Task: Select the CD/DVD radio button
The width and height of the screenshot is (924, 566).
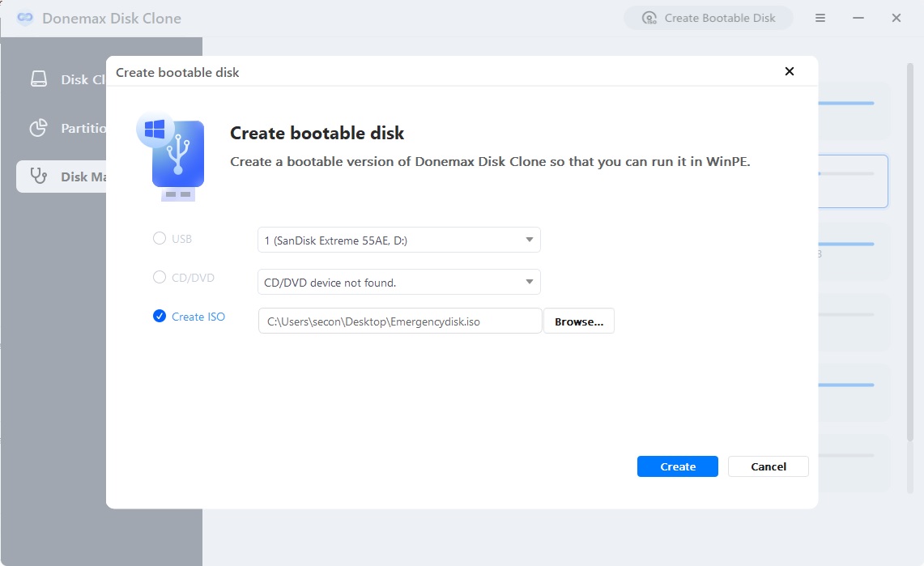Action: 159,277
